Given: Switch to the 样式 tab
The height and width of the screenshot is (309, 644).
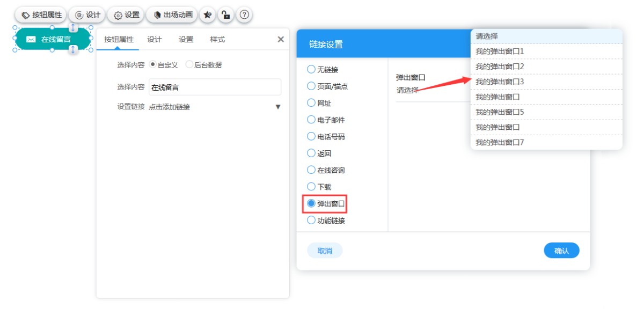Looking at the screenshot, I should coord(217,39).
